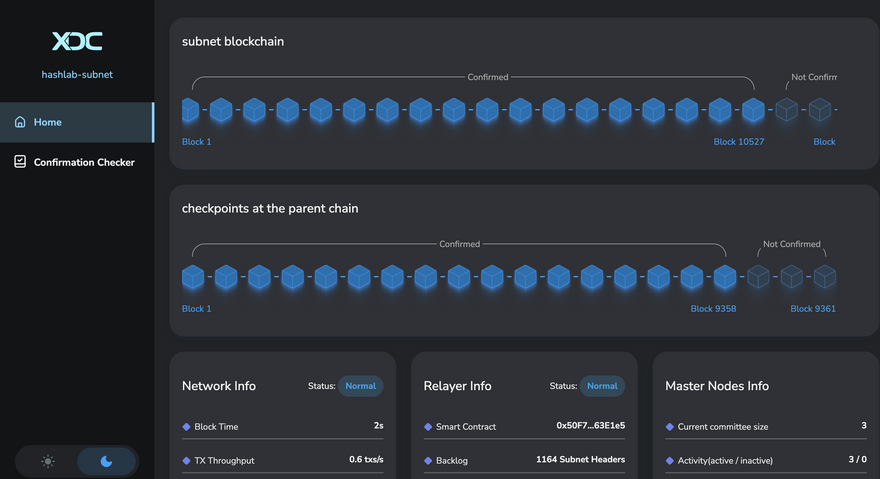The image size is (880, 479).
Task: Click the last unconfirmed parent chain cube
Action: click(x=824, y=277)
